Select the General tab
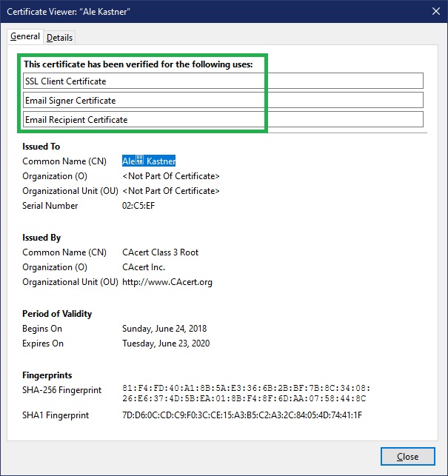448x476 pixels. pos(25,36)
